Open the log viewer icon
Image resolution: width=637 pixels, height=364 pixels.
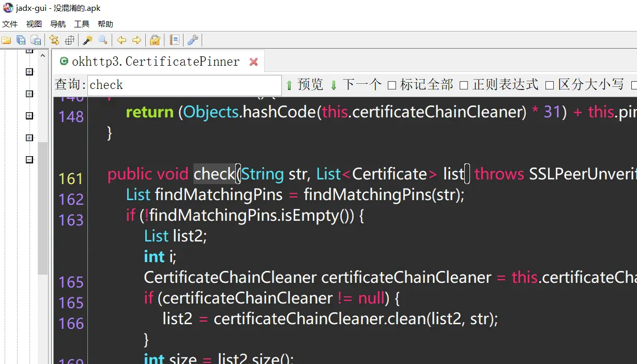click(174, 40)
